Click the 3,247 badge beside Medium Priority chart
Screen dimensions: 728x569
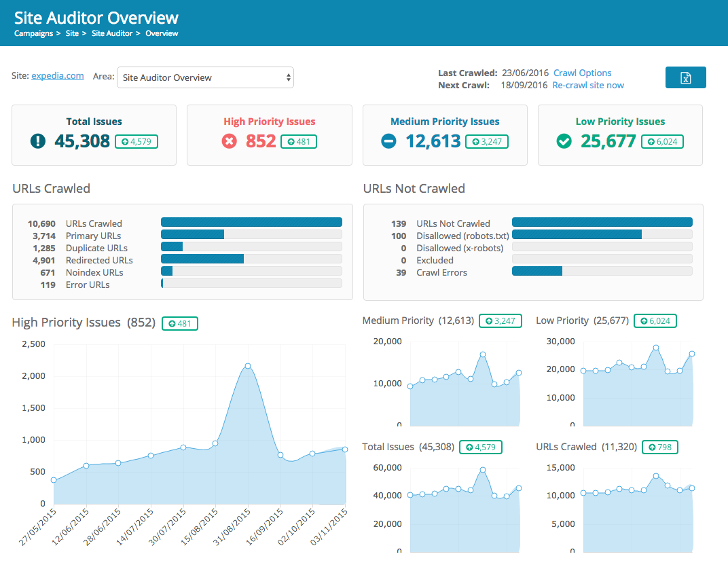[x=500, y=320]
